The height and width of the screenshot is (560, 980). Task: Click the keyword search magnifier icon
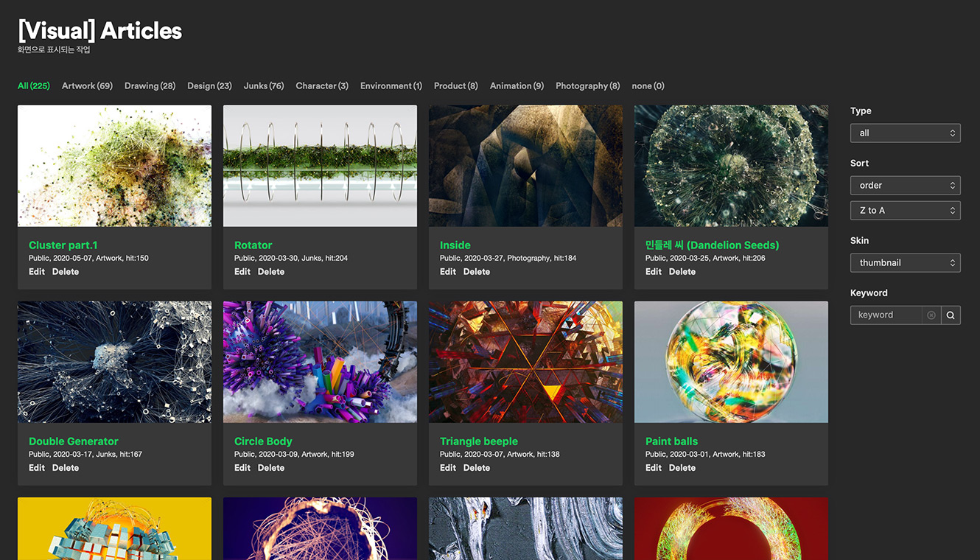tap(951, 315)
